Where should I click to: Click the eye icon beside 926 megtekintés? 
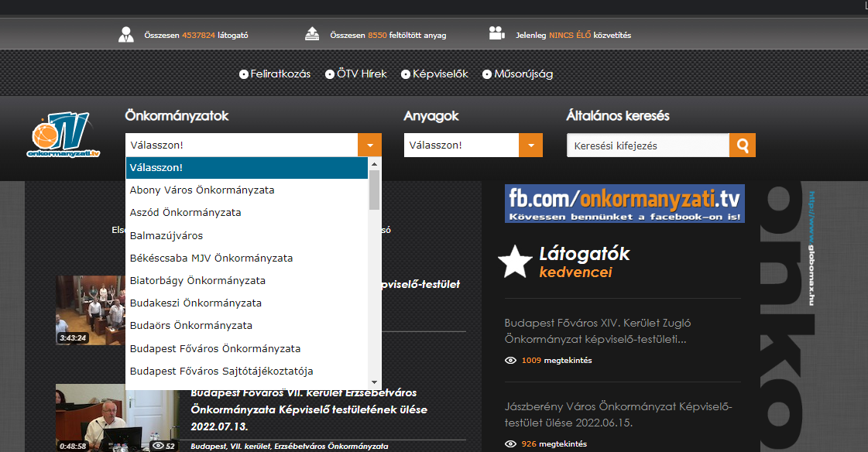(510, 443)
